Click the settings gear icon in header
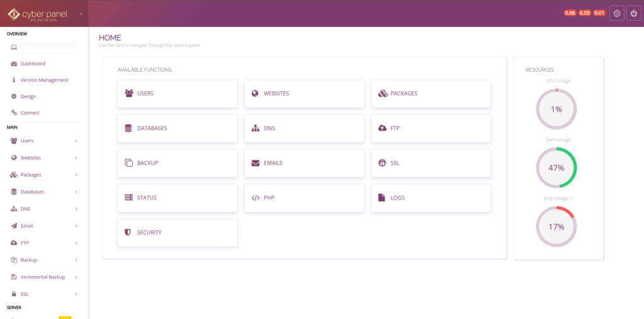Screen dimensions: 644x319 tap(616, 13)
